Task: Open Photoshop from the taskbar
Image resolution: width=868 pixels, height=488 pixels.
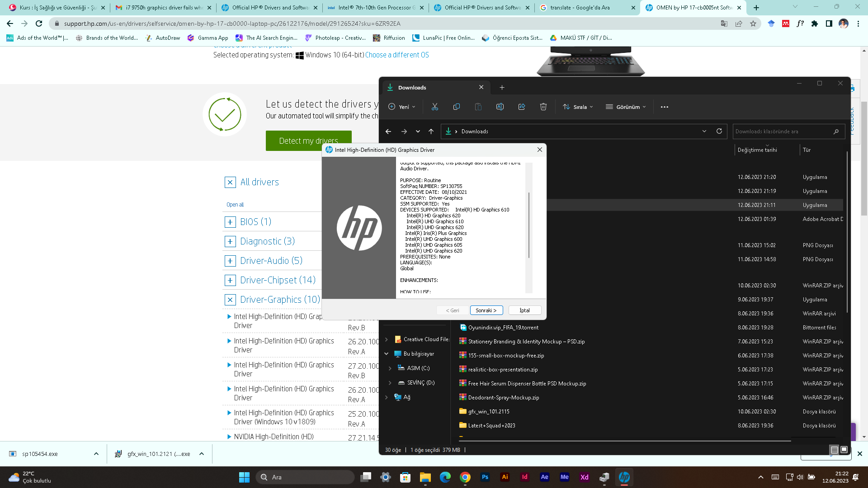Action: click(485, 477)
